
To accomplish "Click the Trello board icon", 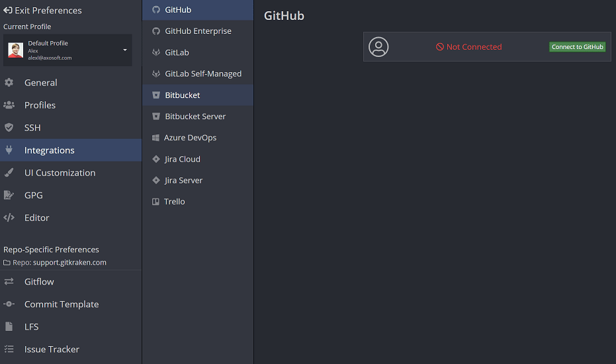I will point(156,202).
